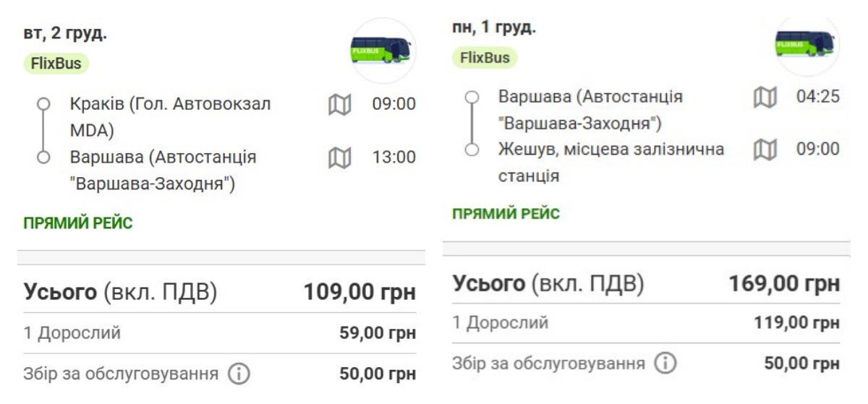The width and height of the screenshot is (868, 404).
Task: Click service fee info icon on 109,00 грн ticket
Action: click(x=239, y=374)
